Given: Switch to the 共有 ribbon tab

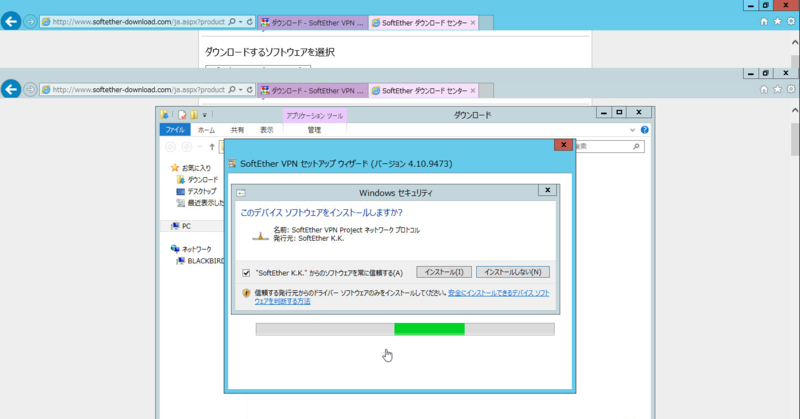Looking at the screenshot, I should point(237,130).
